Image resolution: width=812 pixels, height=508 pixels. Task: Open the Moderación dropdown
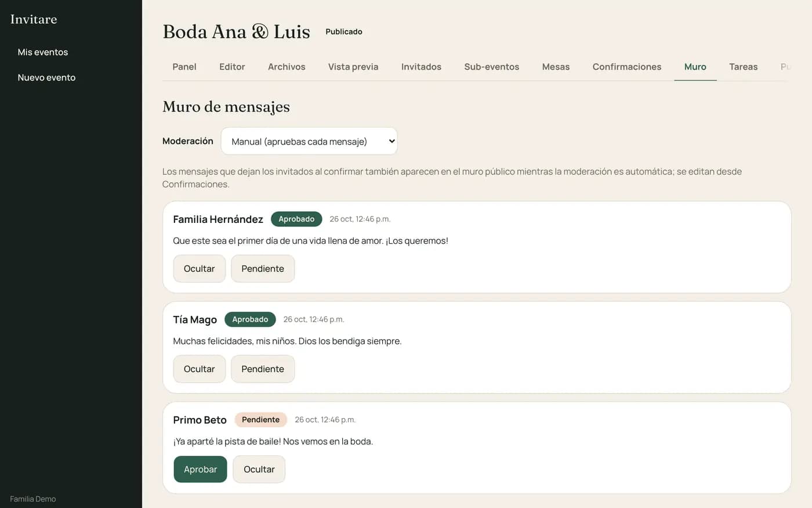pos(309,141)
